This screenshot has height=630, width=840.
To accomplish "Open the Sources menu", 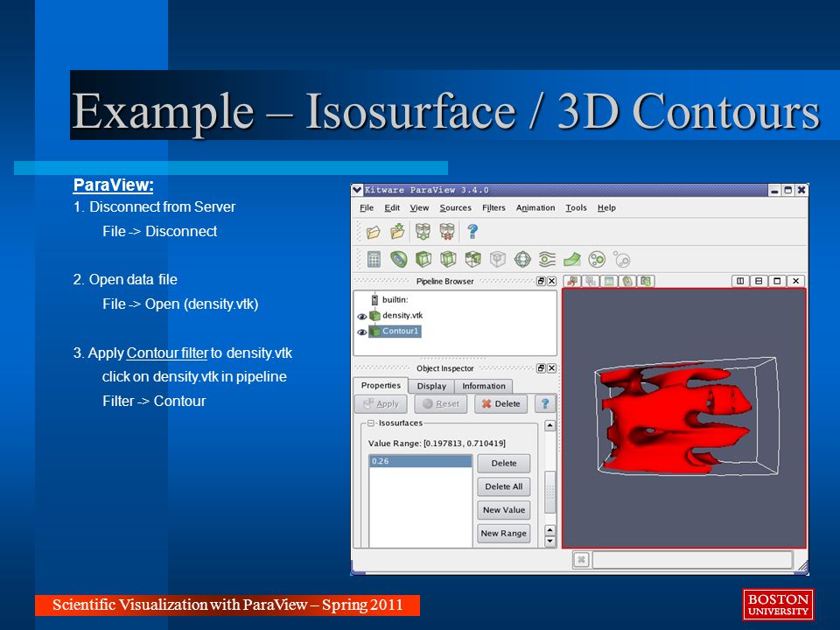I will coord(455,208).
